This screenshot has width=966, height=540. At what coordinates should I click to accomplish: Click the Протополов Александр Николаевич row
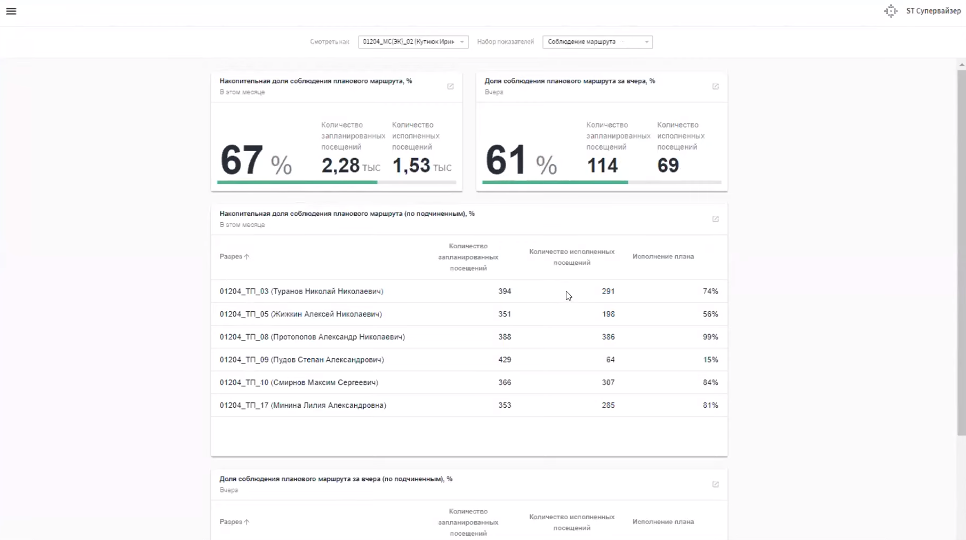coord(312,337)
